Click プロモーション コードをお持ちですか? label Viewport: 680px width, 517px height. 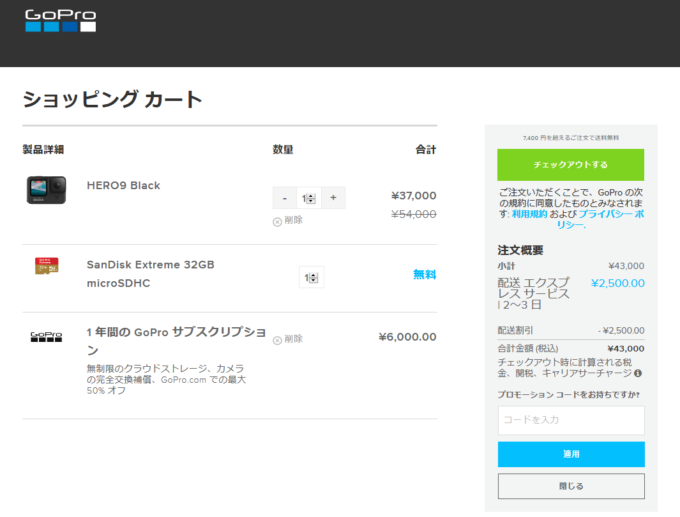(569, 395)
